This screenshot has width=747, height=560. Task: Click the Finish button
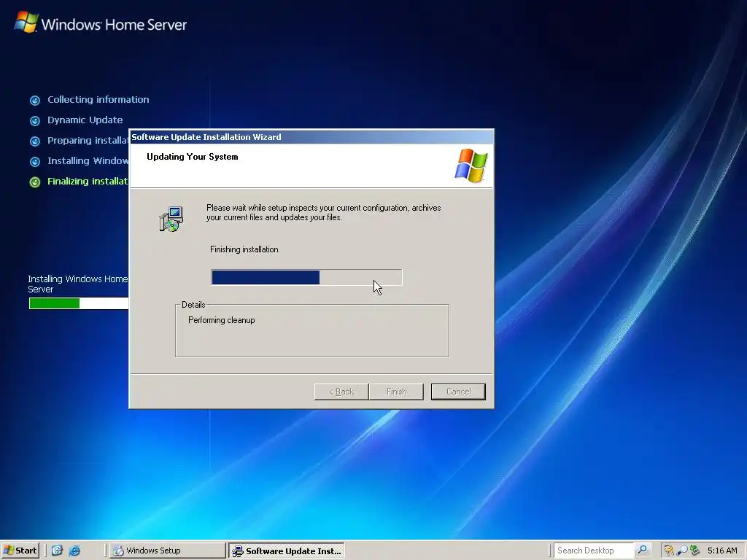click(396, 392)
